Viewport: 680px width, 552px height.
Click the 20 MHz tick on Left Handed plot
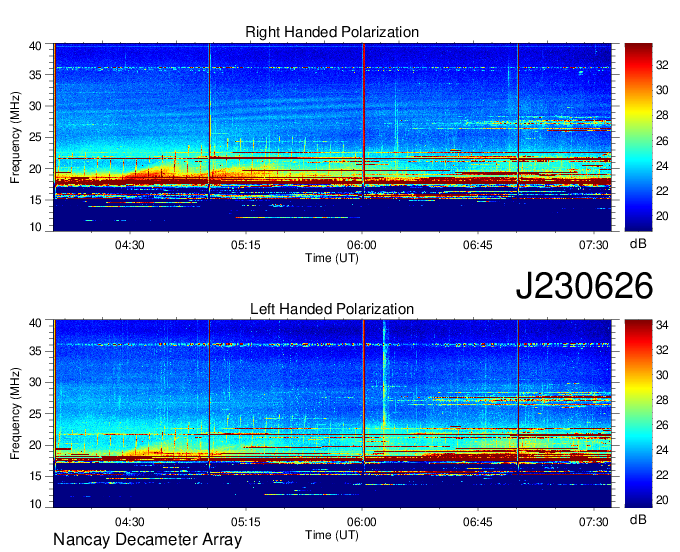tap(36, 445)
